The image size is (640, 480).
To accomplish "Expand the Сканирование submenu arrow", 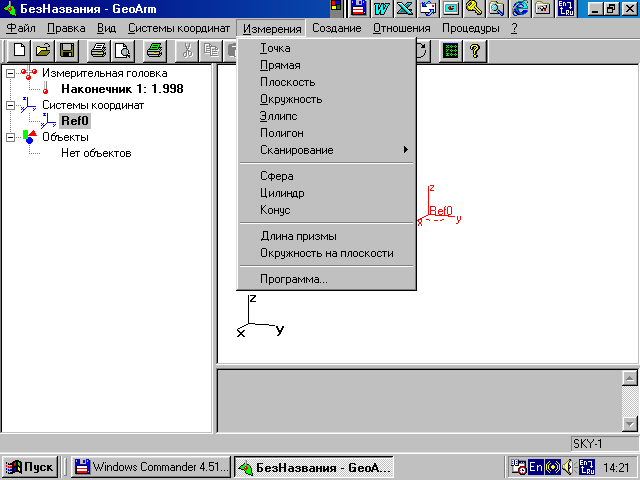I will coord(405,150).
